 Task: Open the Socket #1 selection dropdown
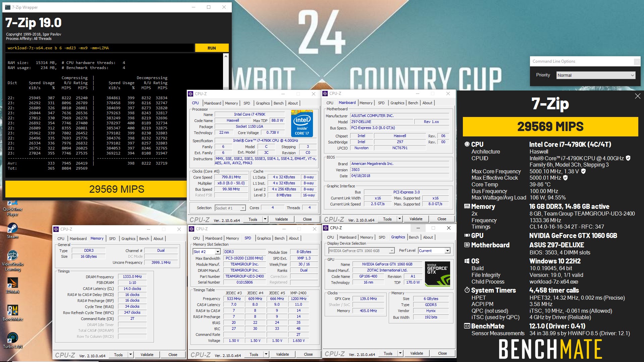230,208
